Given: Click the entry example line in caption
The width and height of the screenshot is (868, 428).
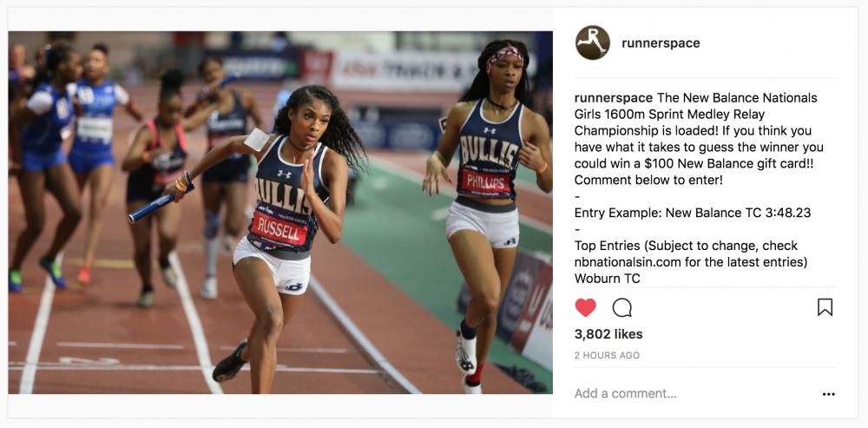Looking at the screenshot, I should click(x=693, y=213).
